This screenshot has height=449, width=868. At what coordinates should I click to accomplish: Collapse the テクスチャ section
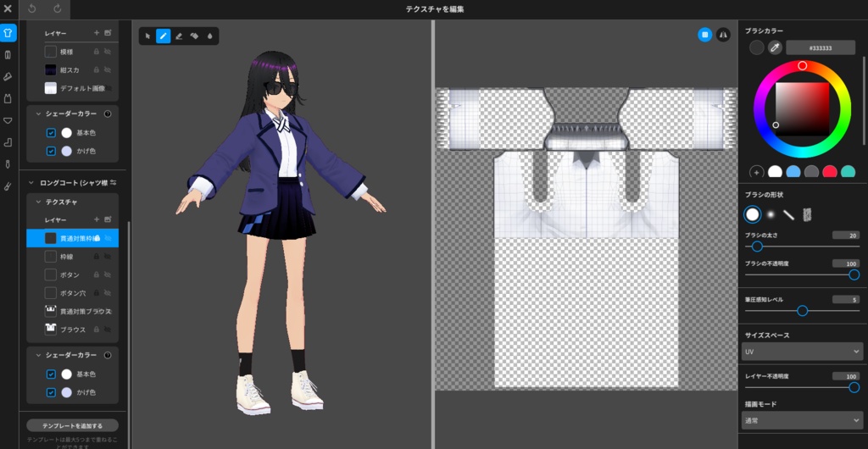[39, 202]
